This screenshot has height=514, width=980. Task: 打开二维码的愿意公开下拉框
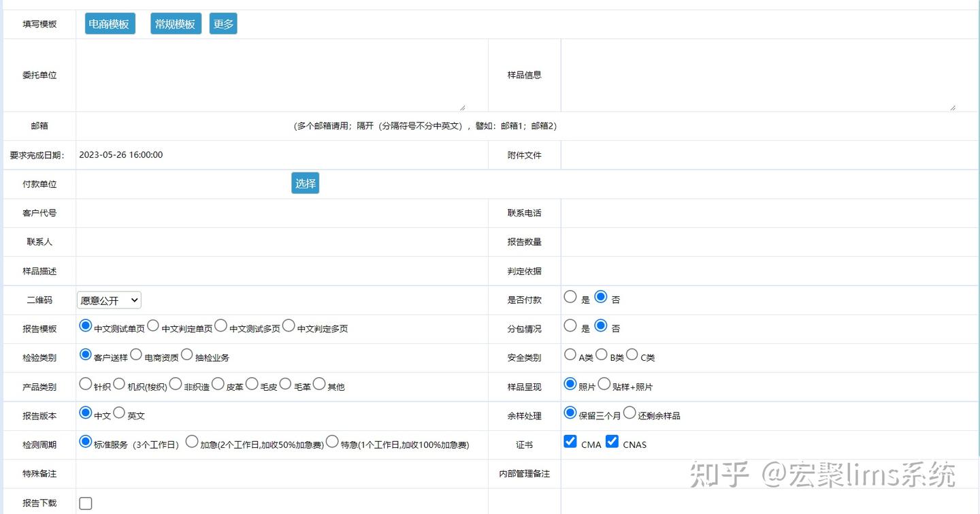(x=108, y=300)
